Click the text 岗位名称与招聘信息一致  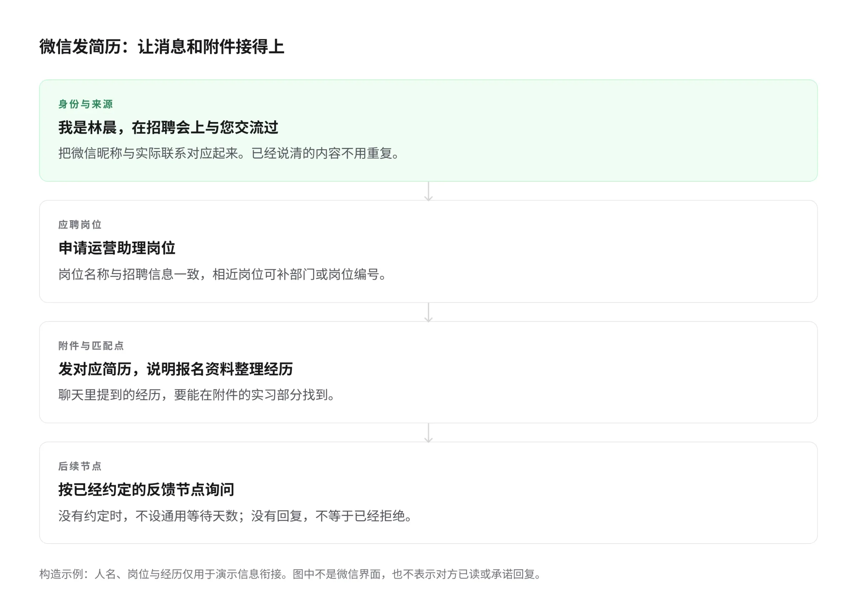(x=129, y=274)
